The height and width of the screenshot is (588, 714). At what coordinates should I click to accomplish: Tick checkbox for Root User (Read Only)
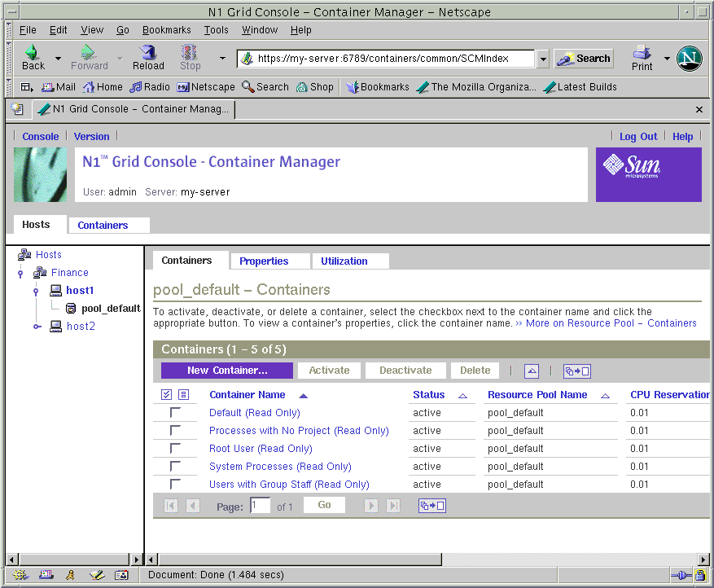(x=175, y=448)
